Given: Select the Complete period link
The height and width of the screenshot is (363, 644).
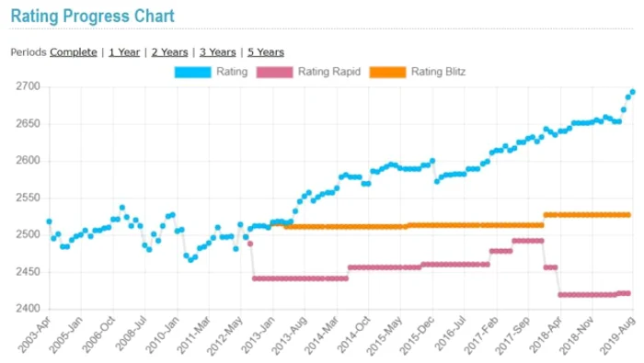Looking at the screenshot, I should tap(74, 52).
